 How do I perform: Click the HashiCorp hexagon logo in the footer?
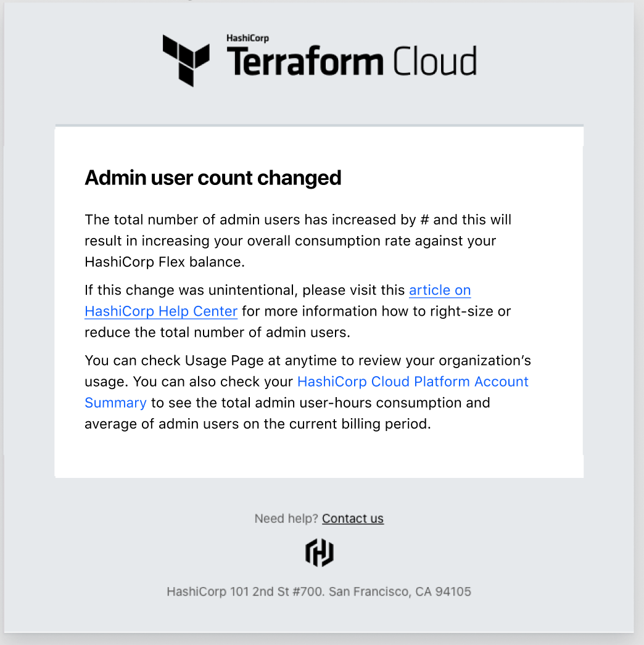(320, 552)
